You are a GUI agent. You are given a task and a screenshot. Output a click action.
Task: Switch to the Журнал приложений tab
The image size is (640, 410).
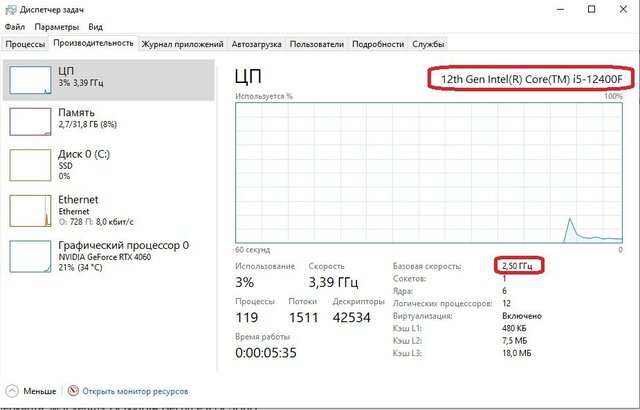183,44
